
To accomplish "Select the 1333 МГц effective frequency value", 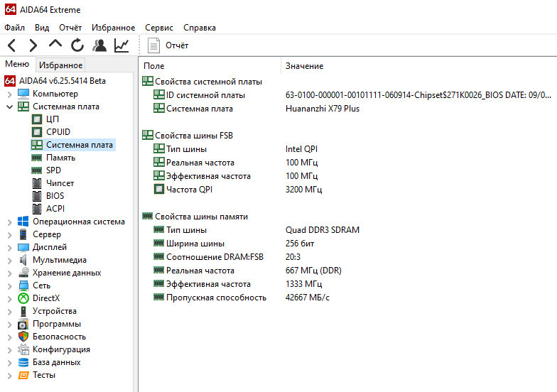I will pos(304,284).
